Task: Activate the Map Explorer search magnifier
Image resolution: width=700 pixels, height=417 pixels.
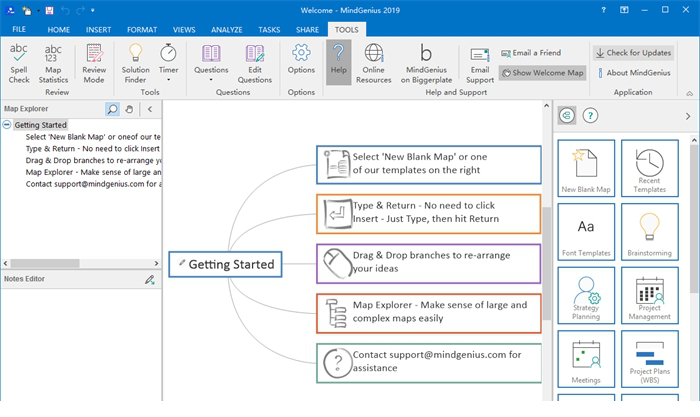Action: 112,109
